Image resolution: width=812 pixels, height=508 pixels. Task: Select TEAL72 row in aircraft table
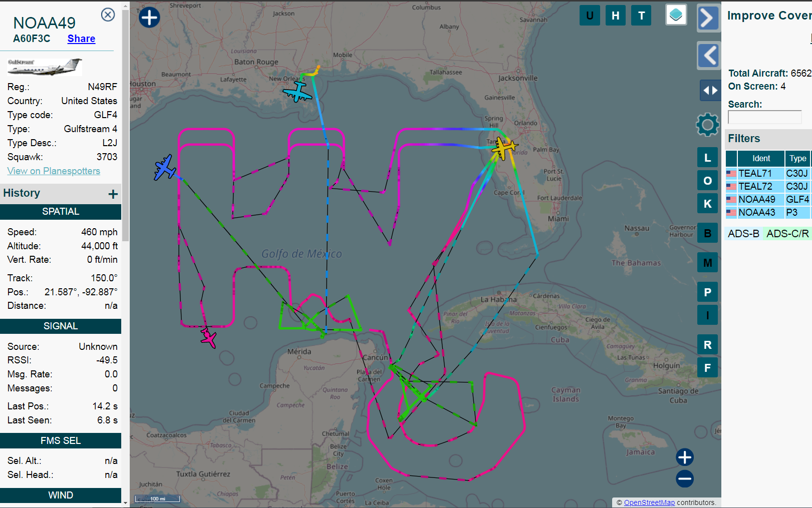[768, 186]
